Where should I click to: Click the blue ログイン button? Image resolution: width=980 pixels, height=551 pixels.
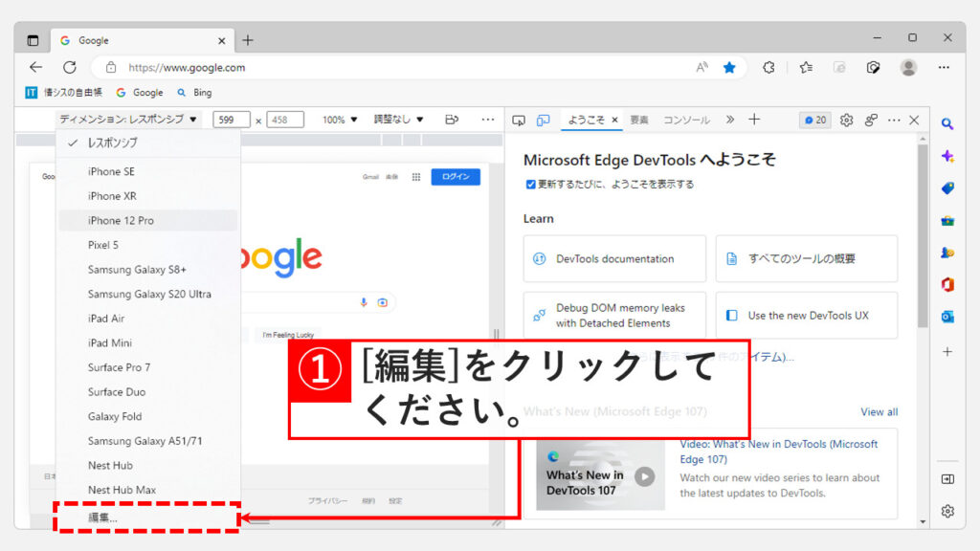click(x=456, y=177)
